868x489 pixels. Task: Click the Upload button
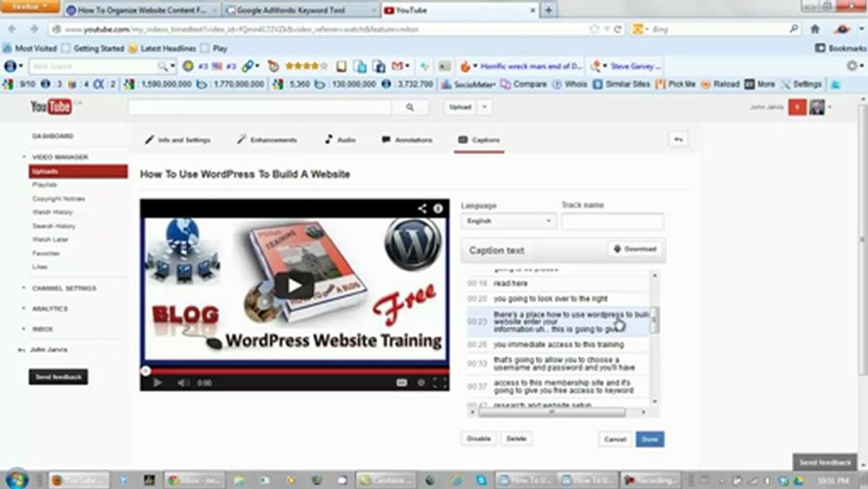[x=460, y=107]
